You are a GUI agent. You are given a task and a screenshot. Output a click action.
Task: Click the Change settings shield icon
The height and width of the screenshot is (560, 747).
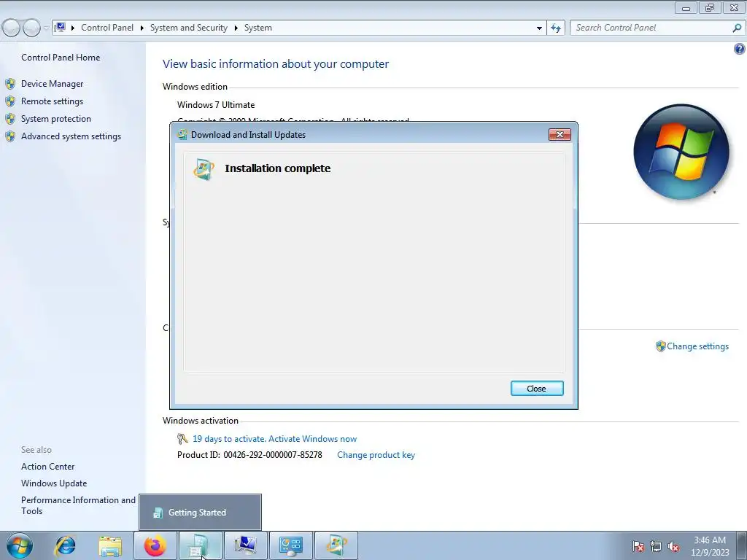click(660, 346)
